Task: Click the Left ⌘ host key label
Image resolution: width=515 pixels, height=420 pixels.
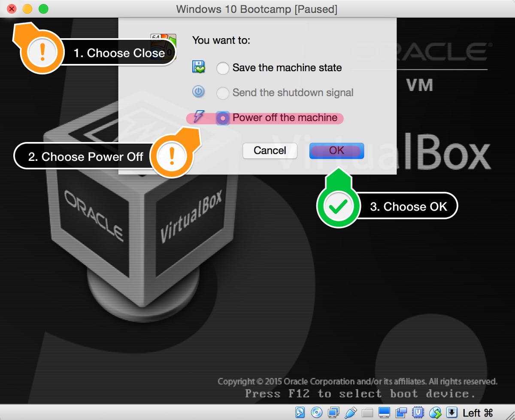Action: [x=478, y=413]
